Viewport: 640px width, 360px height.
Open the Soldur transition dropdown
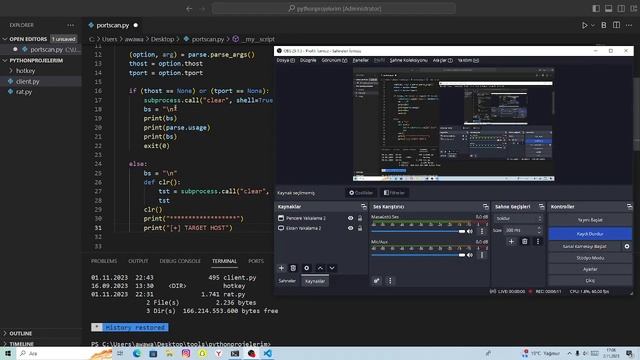point(518,218)
